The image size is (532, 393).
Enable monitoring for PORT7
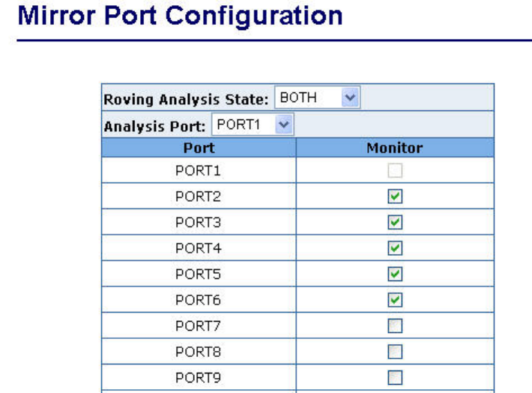tap(395, 325)
